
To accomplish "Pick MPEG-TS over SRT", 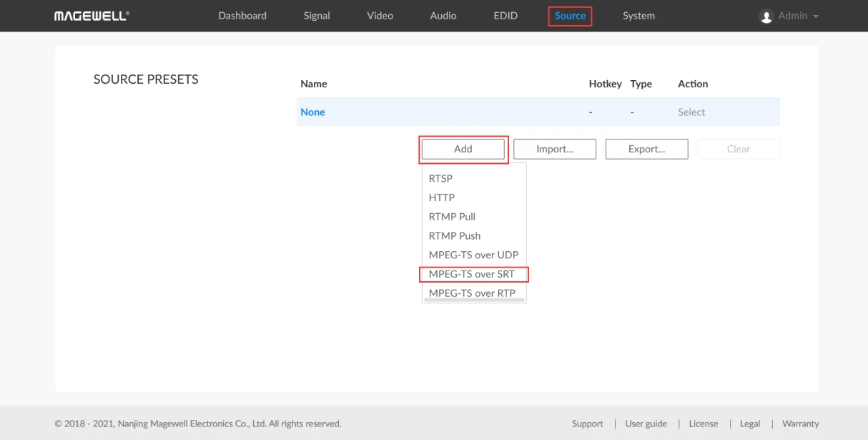I will click(x=472, y=274).
